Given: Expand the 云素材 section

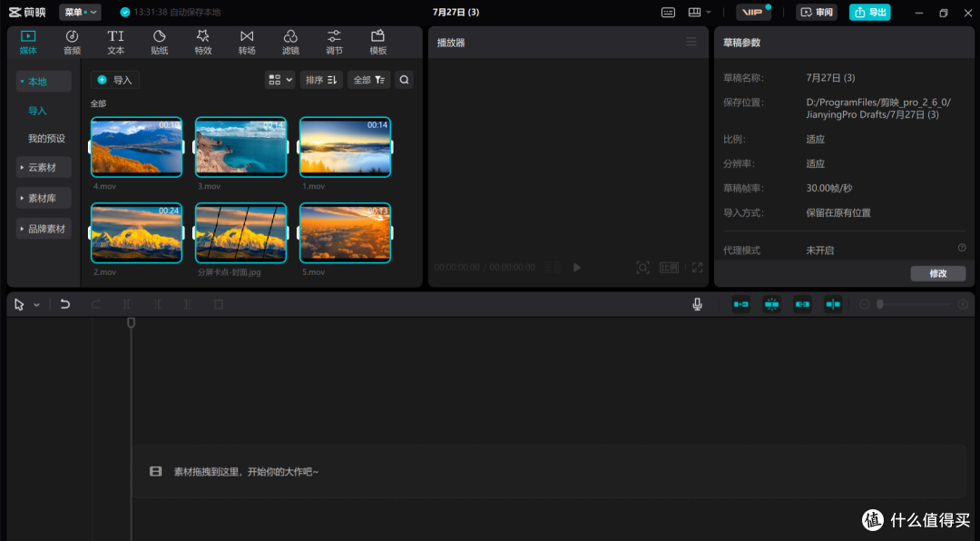Looking at the screenshot, I should pyautogui.click(x=44, y=168).
